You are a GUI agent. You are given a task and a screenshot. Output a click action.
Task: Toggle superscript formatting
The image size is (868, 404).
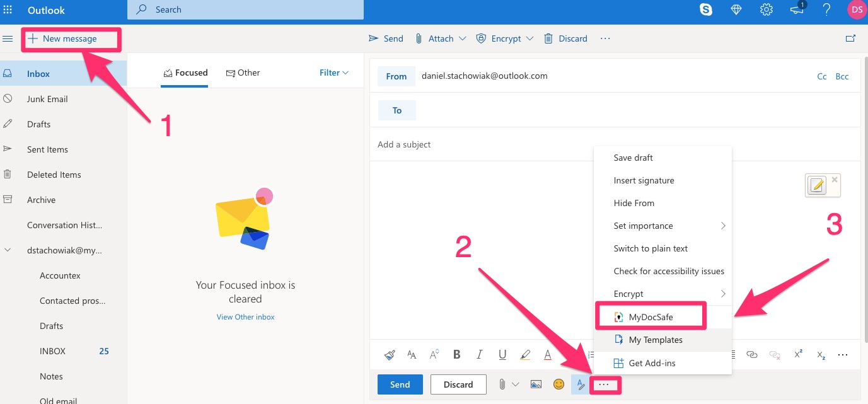[x=798, y=355]
